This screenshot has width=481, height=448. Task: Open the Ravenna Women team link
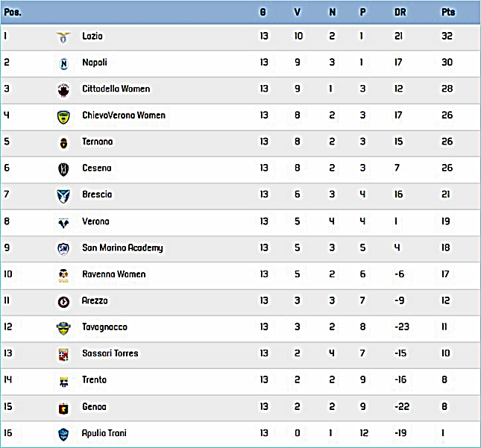(x=114, y=274)
